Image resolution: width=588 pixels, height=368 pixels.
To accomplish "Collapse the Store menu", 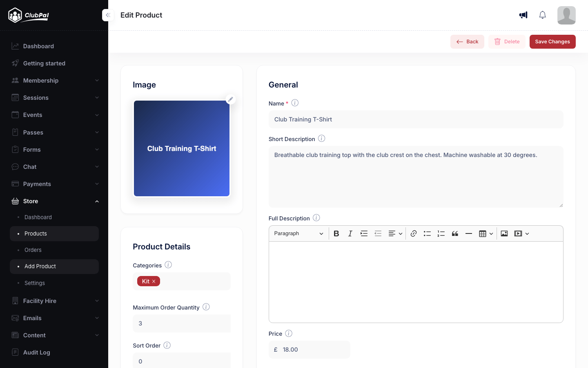I will point(54,201).
